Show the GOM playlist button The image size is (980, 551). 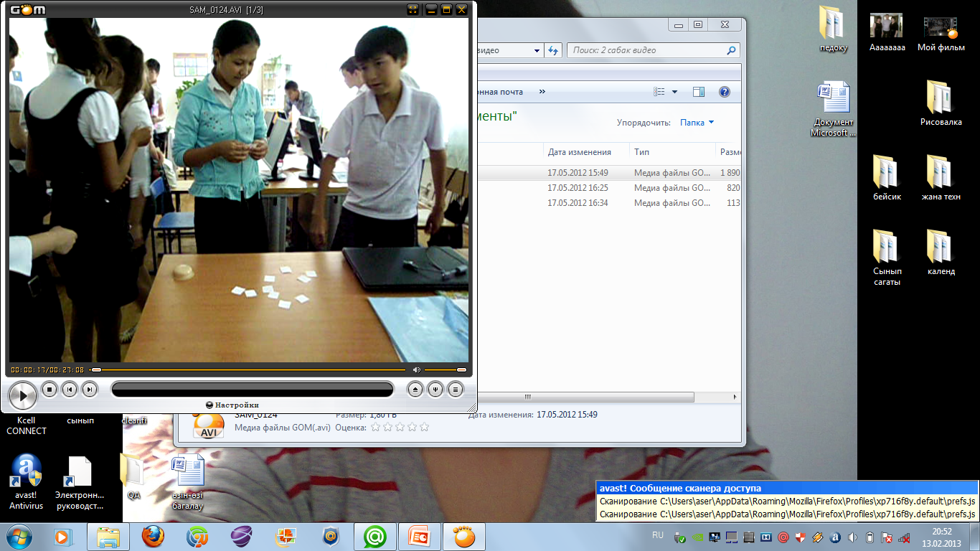coord(456,390)
